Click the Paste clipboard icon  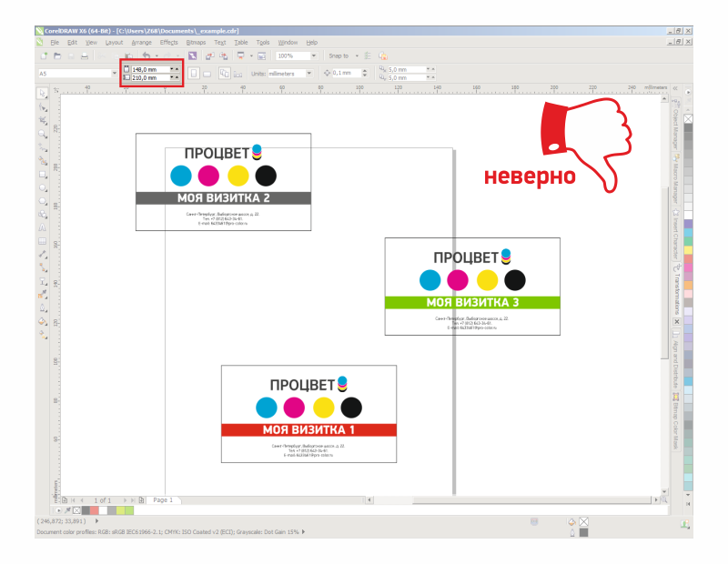tap(129, 56)
